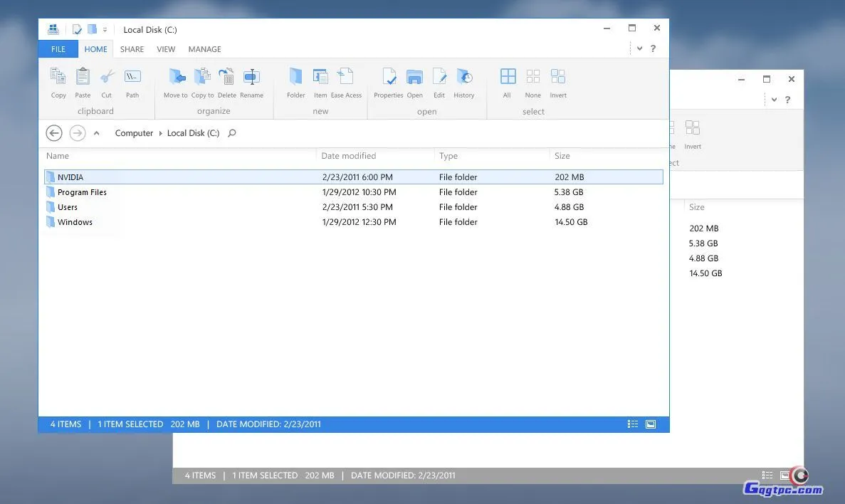This screenshot has height=504, width=845.
Task: Open the quick access toolbar dropdown arrow
Action: click(x=105, y=30)
